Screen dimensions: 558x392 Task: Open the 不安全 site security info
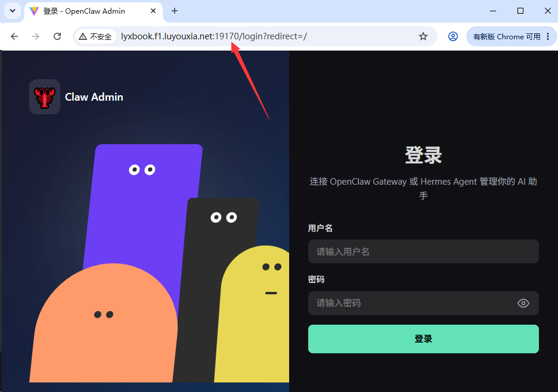pos(95,36)
